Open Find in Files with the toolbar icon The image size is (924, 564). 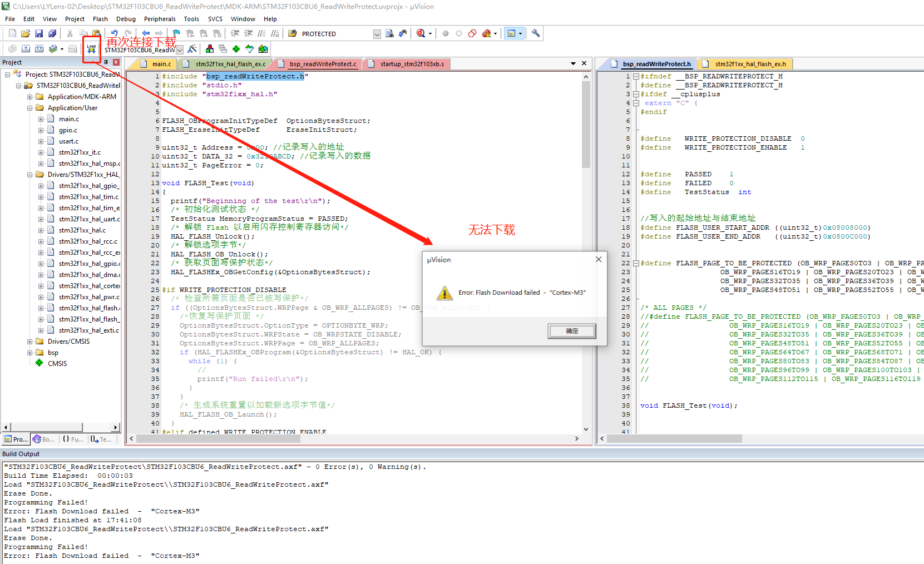coord(389,33)
